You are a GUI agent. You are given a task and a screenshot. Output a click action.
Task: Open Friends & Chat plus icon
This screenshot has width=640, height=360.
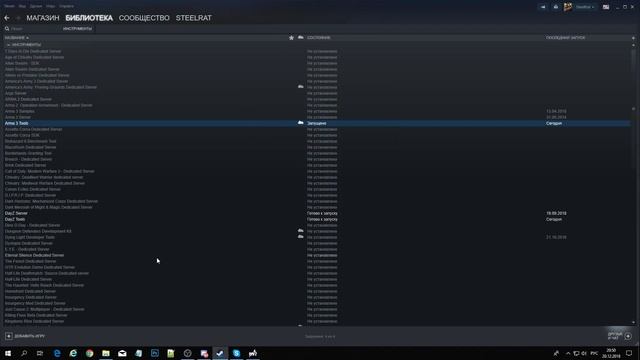coord(628,336)
